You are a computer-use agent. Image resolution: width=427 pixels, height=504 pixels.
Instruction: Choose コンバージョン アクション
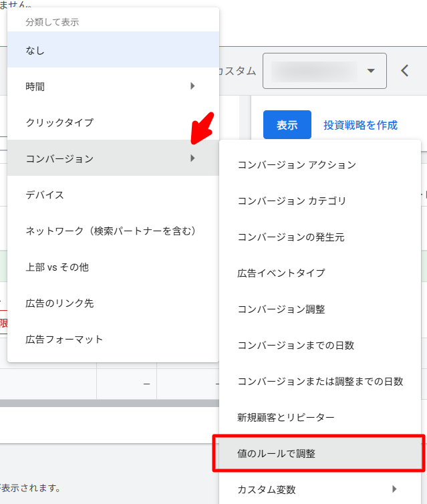pos(320,164)
